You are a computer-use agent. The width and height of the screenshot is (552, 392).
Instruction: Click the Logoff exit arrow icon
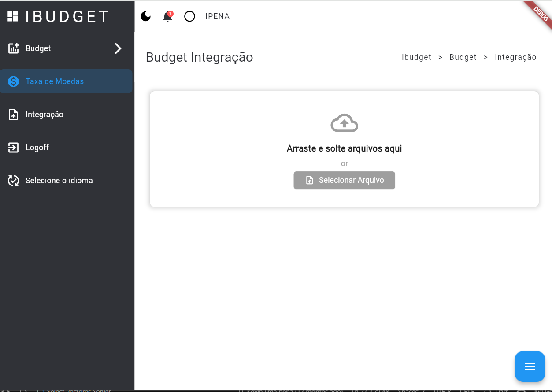(14, 148)
